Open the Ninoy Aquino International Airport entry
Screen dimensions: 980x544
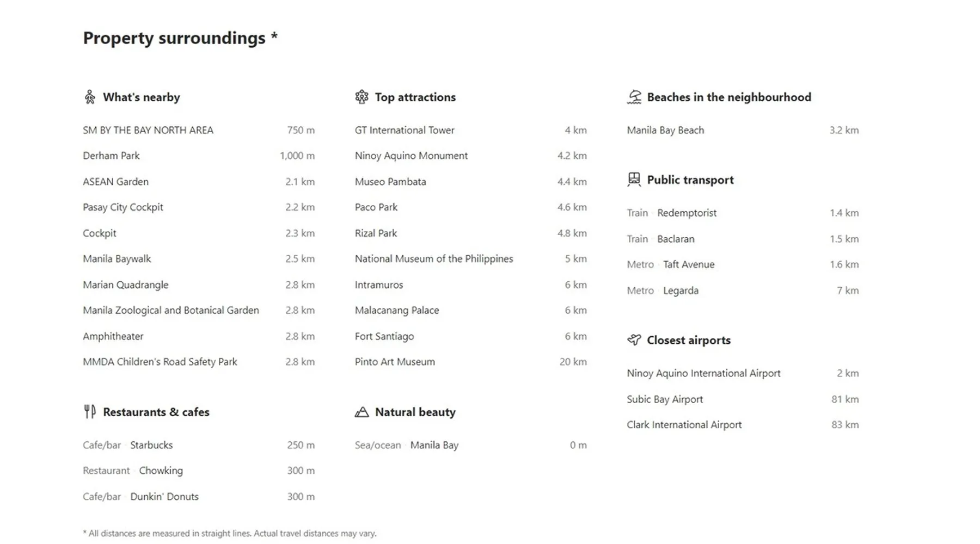pos(703,373)
